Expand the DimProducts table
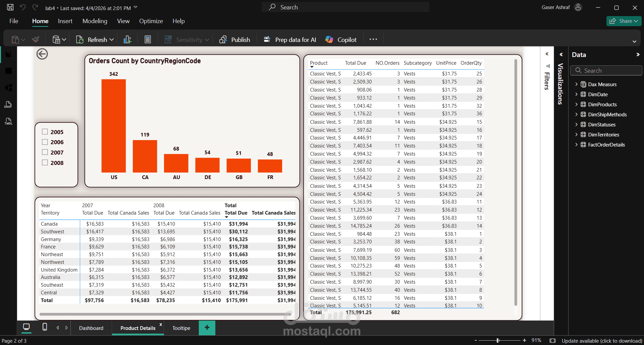The width and height of the screenshot is (644, 345). [x=577, y=104]
